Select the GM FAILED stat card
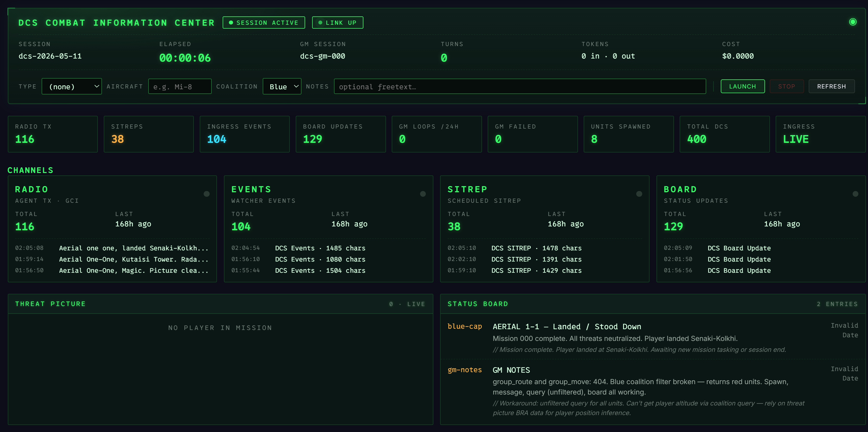 click(533, 134)
